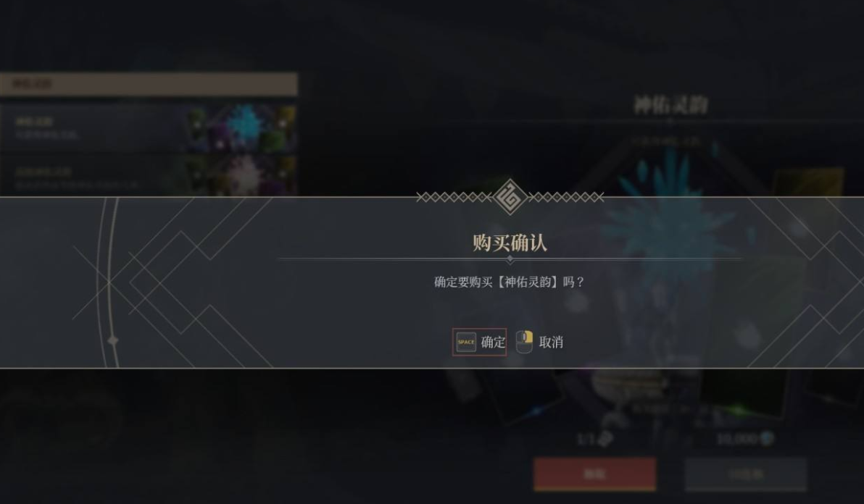Select the first blurred shop list entry
Viewport: 864px width, 504px height.
pyautogui.click(x=149, y=127)
